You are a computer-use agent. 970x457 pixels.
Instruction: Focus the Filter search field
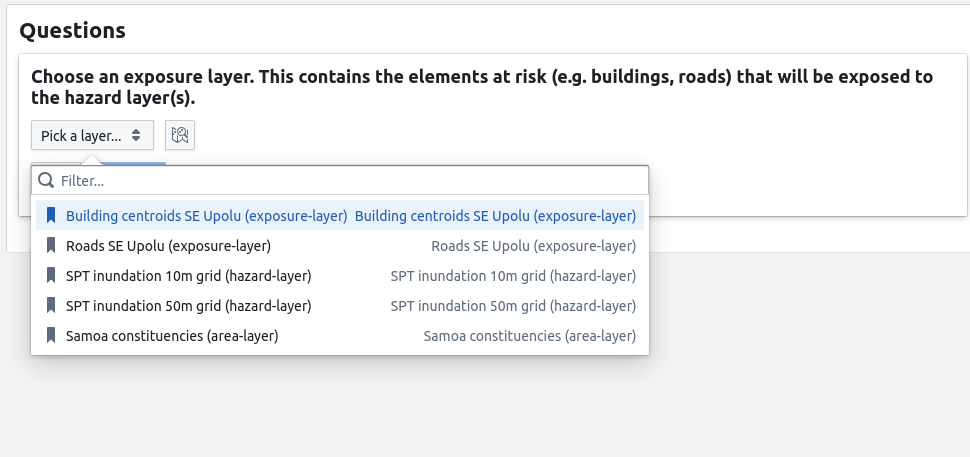340,181
